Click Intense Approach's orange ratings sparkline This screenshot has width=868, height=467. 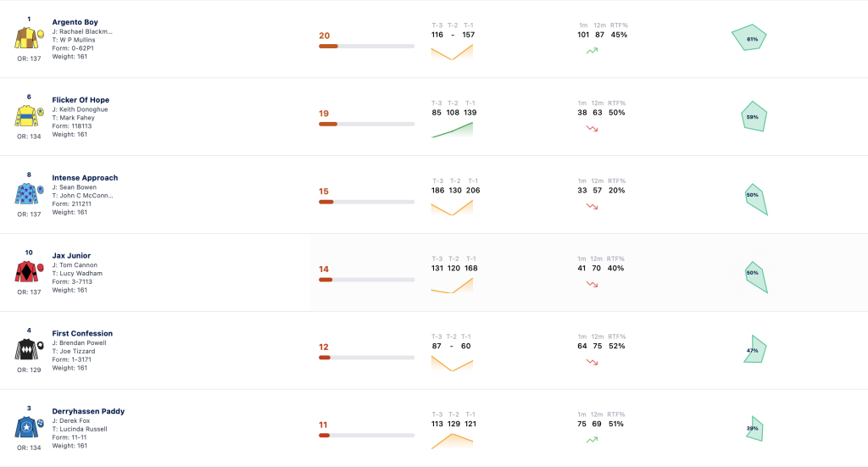(453, 208)
